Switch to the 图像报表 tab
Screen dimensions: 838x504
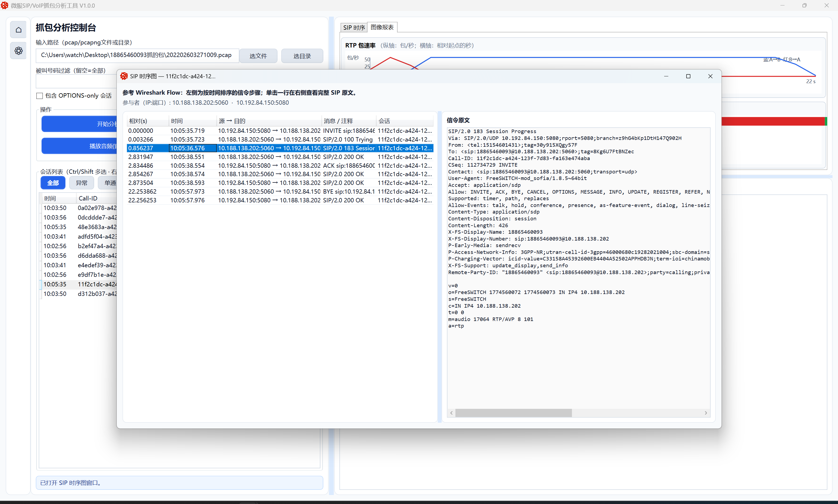click(382, 27)
